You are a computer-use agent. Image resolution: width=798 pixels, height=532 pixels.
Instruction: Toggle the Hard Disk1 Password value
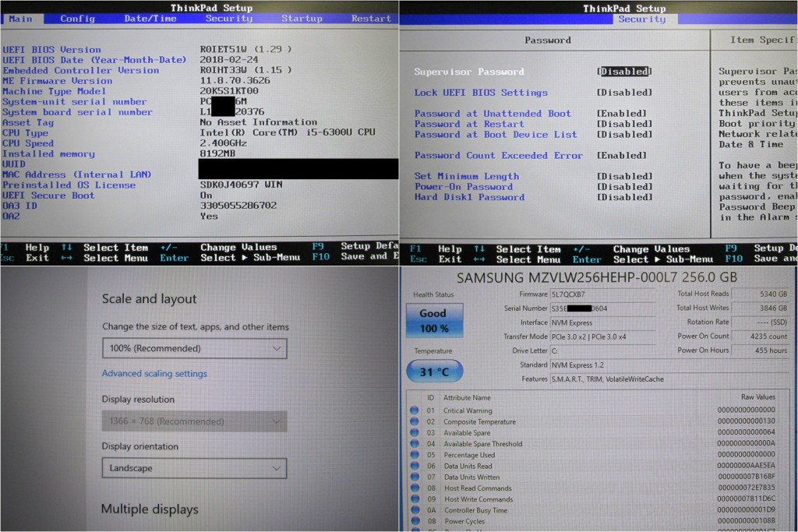624,197
